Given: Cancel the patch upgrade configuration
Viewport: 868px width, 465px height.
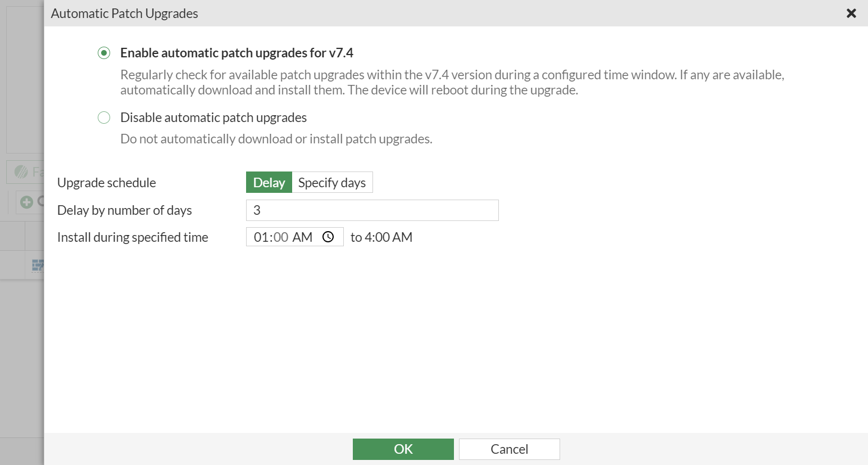Looking at the screenshot, I should coord(509,449).
